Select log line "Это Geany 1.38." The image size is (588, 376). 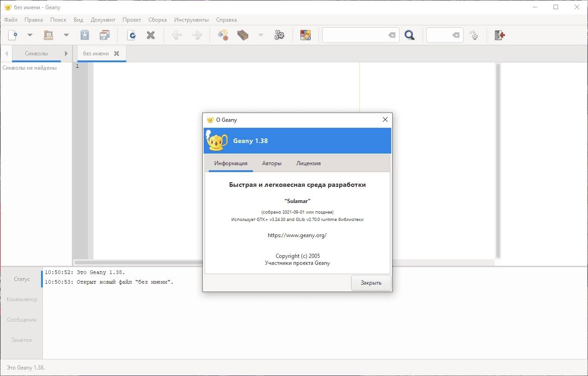point(85,272)
